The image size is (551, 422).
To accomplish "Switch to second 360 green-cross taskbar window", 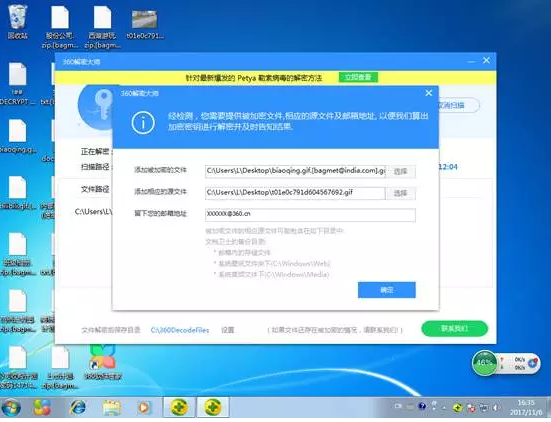I will 213,408.
